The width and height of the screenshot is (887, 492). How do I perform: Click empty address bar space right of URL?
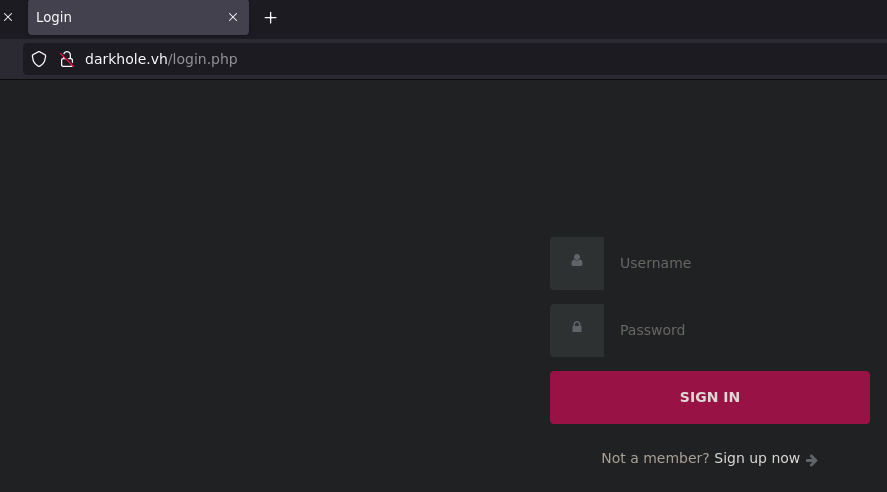pos(560,59)
